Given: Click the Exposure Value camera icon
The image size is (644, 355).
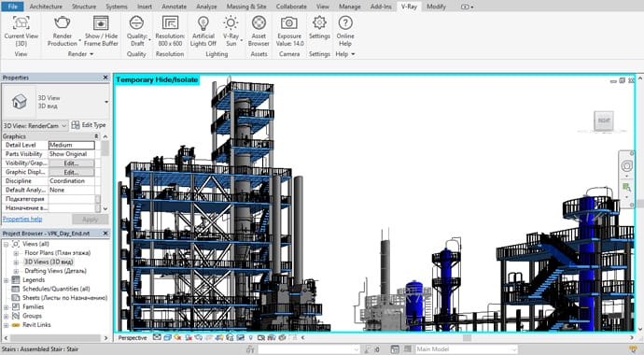Looking at the screenshot, I should pos(289,22).
